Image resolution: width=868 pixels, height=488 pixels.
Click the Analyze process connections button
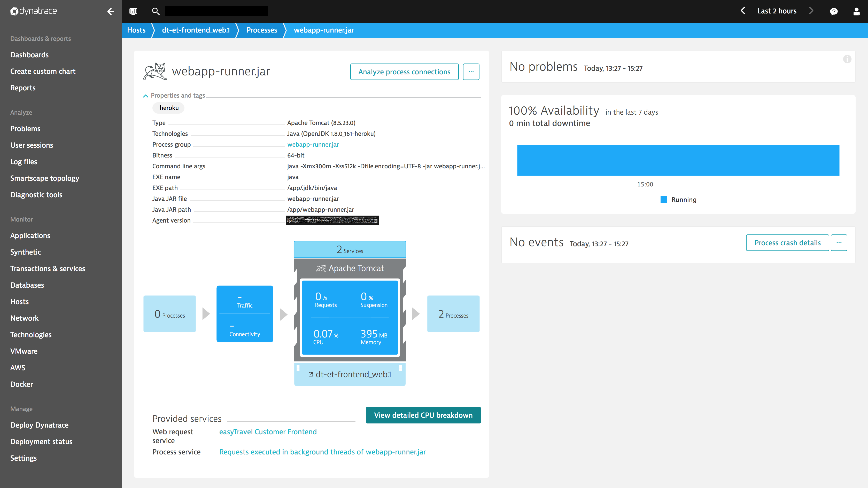click(x=404, y=72)
